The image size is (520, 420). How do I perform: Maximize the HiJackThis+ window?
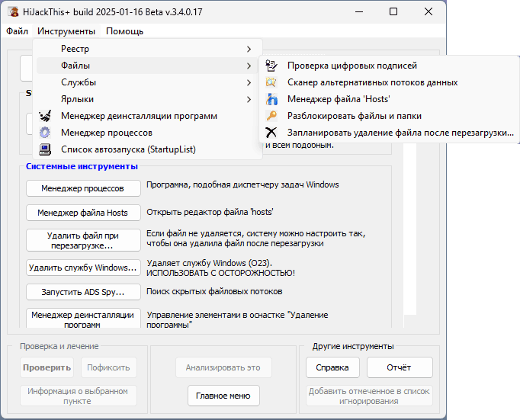393,11
